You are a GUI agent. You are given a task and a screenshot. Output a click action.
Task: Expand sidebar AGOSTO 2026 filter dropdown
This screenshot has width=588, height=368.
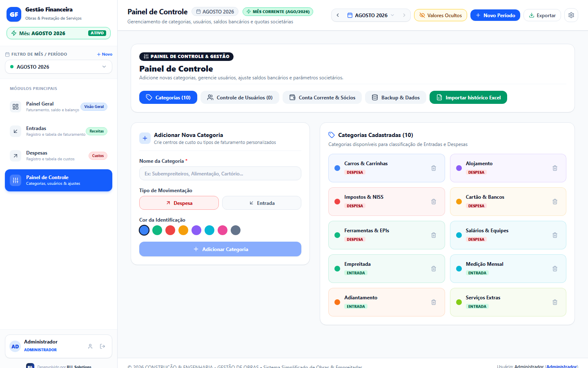coord(58,67)
